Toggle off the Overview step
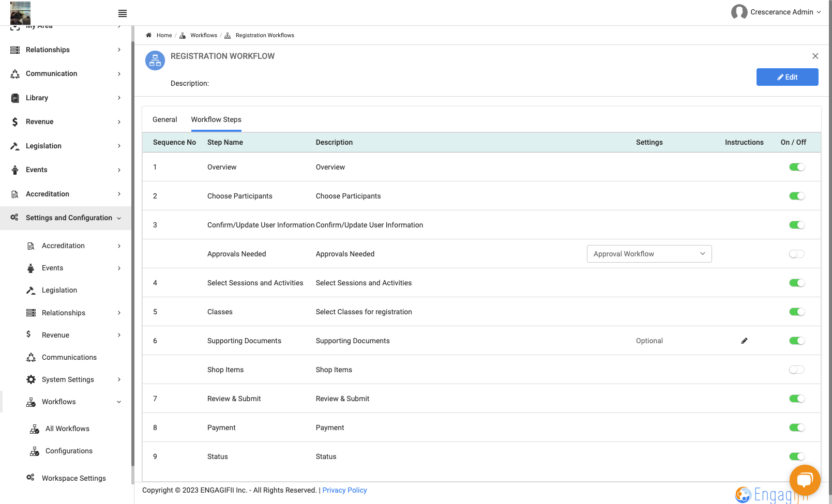Image resolution: width=832 pixels, height=504 pixels. pyautogui.click(x=797, y=167)
